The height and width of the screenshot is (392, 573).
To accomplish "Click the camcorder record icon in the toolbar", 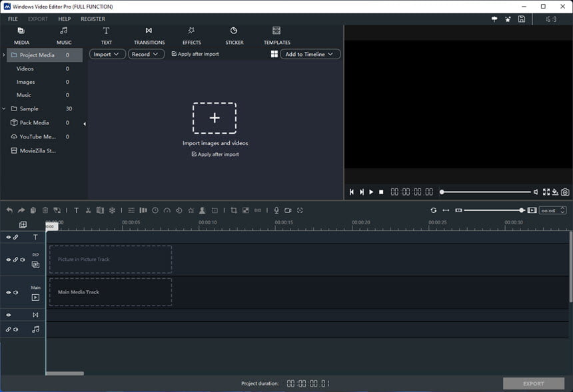I will pos(288,210).
